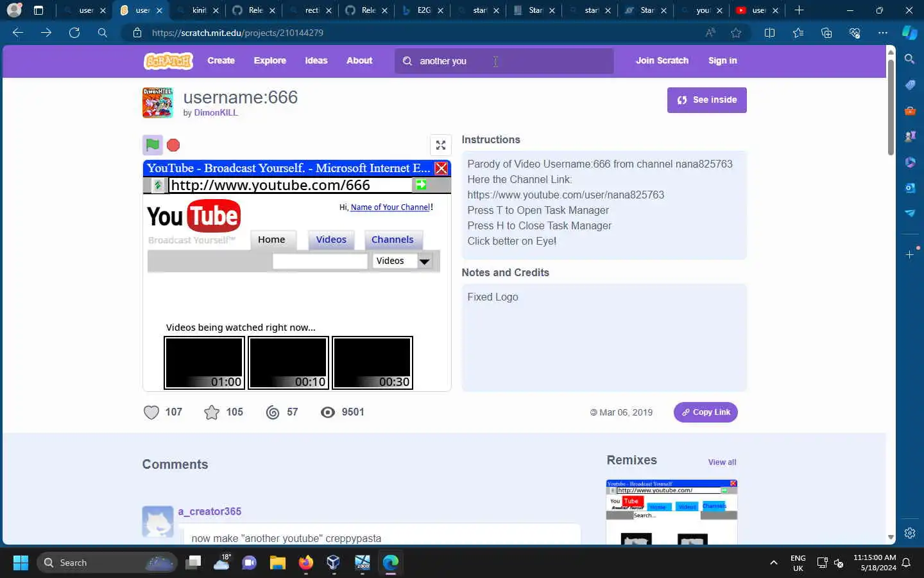Open DimonKILL author profile link

pos(216,112)
